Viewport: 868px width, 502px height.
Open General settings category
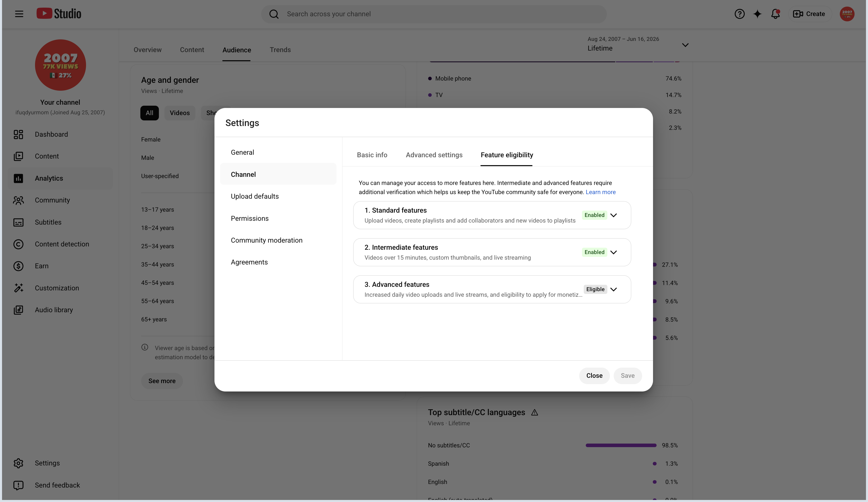coord(278,152)
